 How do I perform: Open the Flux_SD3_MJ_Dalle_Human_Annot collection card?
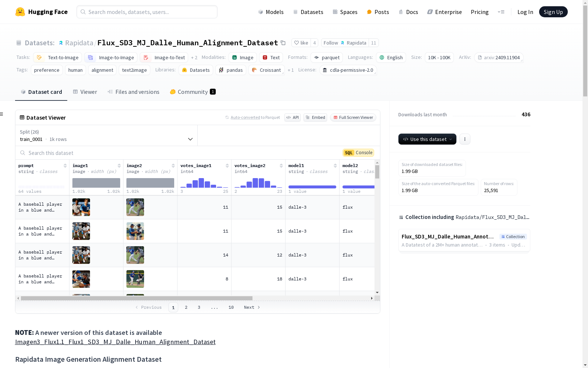click(x=464, y=240)
